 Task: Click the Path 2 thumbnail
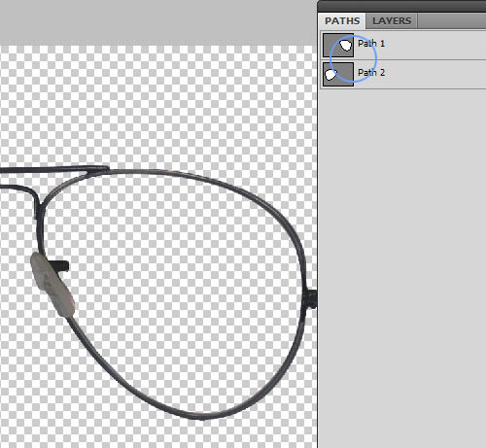tap(338, 74)
